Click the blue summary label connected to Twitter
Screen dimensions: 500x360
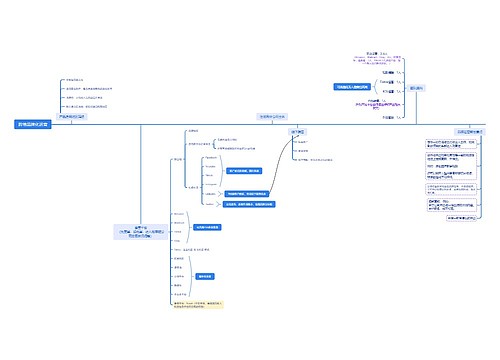[249, 204]
